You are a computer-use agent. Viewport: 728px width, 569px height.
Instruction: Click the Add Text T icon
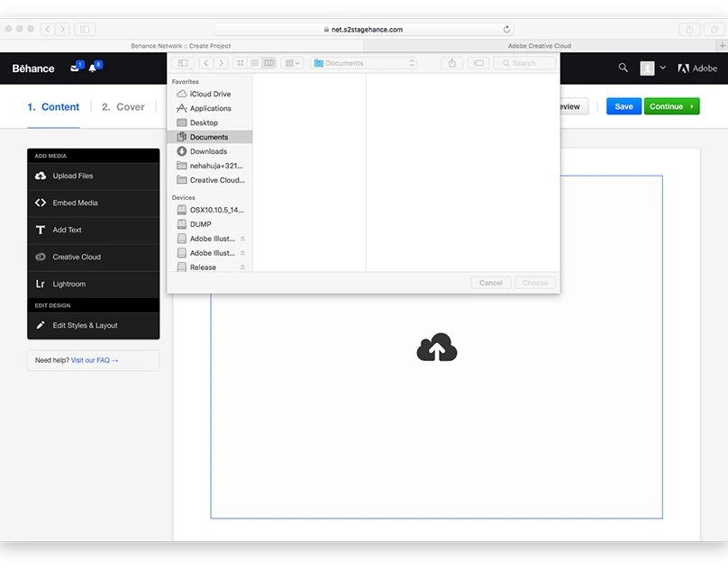pyautogui.click(x=41, y=230)
